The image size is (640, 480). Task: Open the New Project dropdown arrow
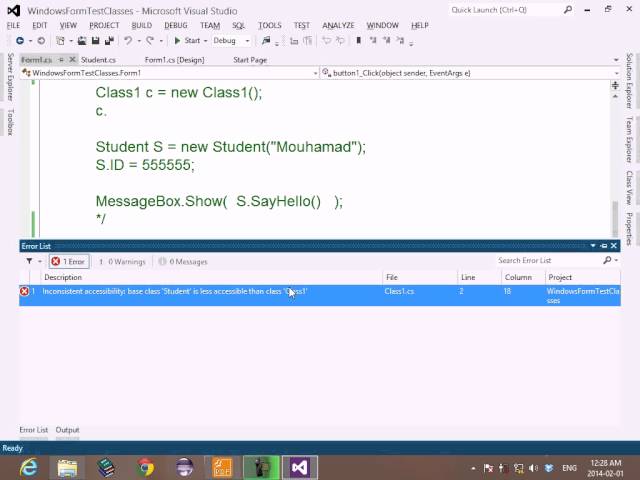pyautogui.click(x=71, y=41)
